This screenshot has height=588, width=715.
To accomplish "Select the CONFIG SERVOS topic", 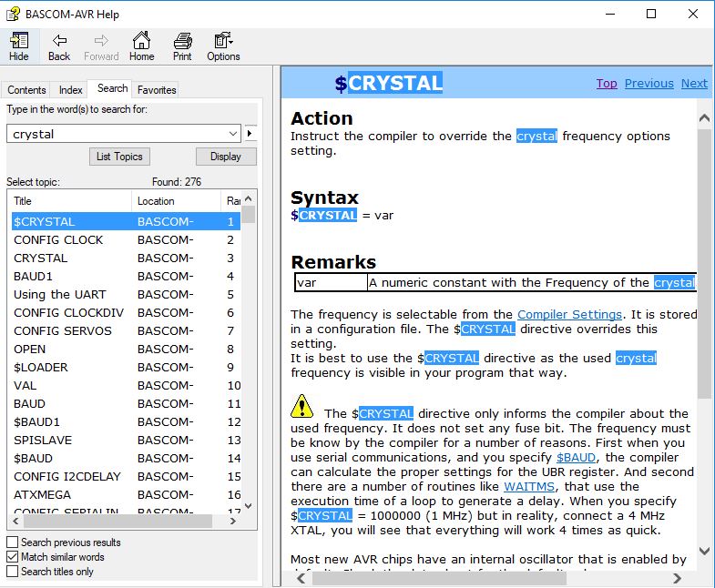I will click(125, 331).
